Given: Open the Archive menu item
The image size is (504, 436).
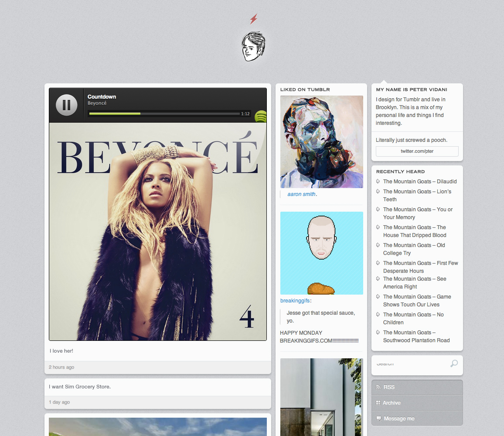Looking at the screenshot, I should click(x=417, y=403).
